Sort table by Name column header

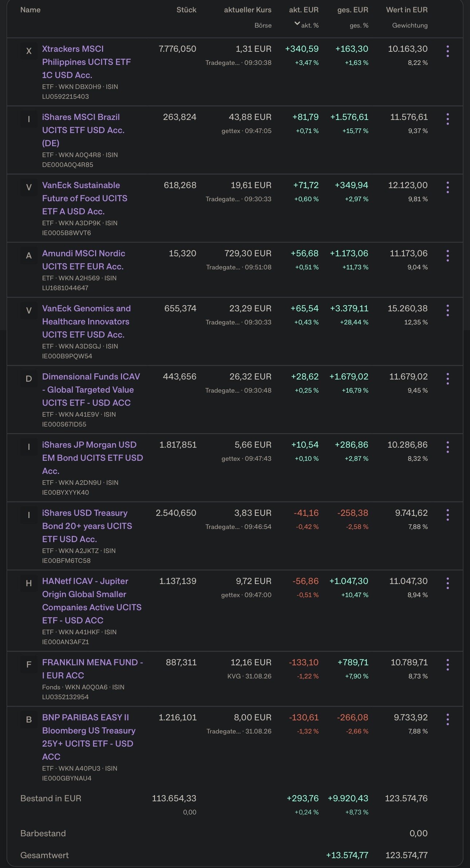(x=30, y=10)
